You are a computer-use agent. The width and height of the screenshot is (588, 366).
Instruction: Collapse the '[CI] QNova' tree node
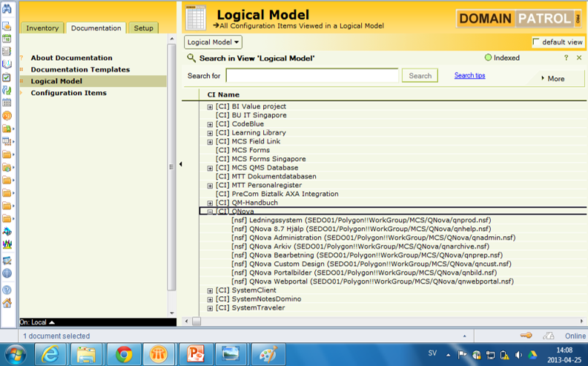(210, 212)
